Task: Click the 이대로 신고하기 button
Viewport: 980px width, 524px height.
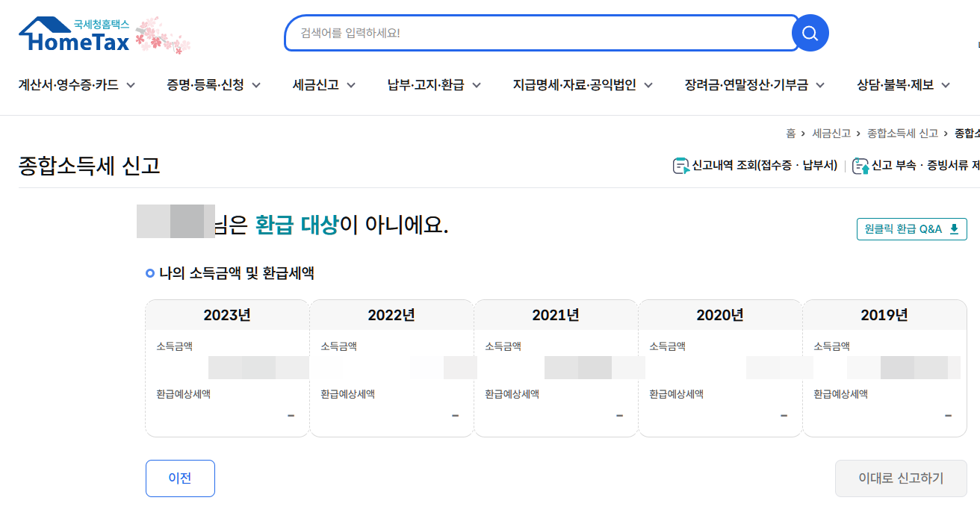Action: (901, 478)
